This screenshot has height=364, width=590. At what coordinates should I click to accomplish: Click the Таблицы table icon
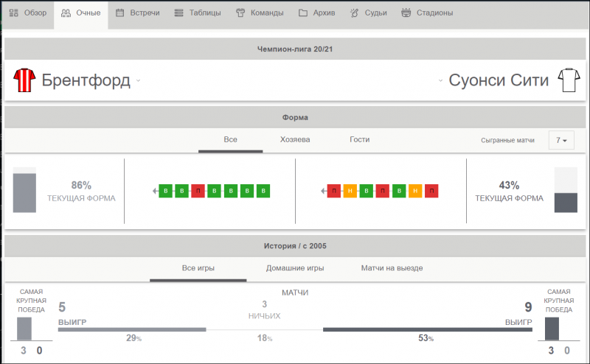pos(178,13)
